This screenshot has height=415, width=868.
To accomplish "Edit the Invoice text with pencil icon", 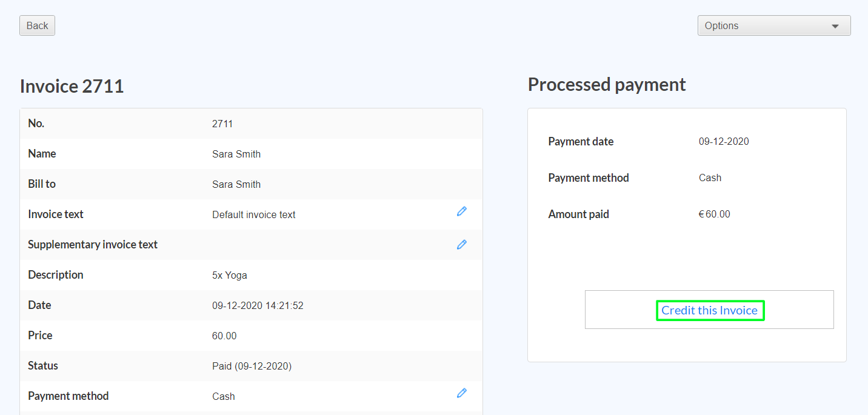I will click(462, 211).
